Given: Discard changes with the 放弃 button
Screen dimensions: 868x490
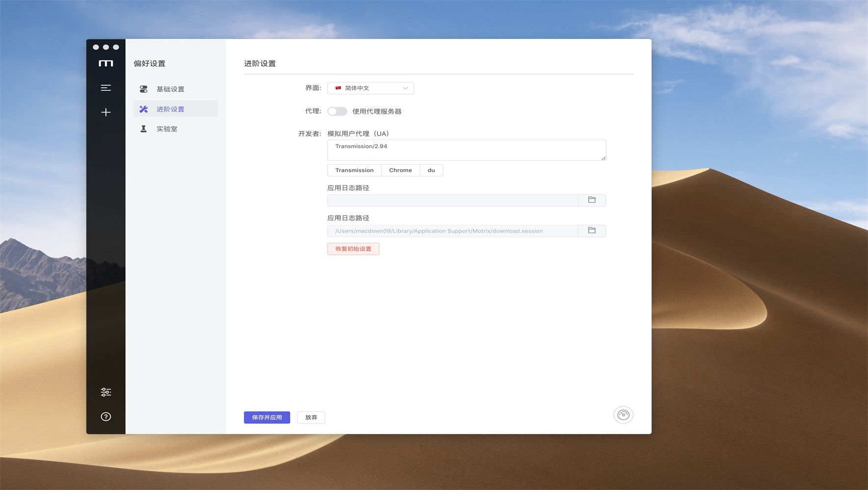Looking at the screenshot, I should (x=311, y=417).
